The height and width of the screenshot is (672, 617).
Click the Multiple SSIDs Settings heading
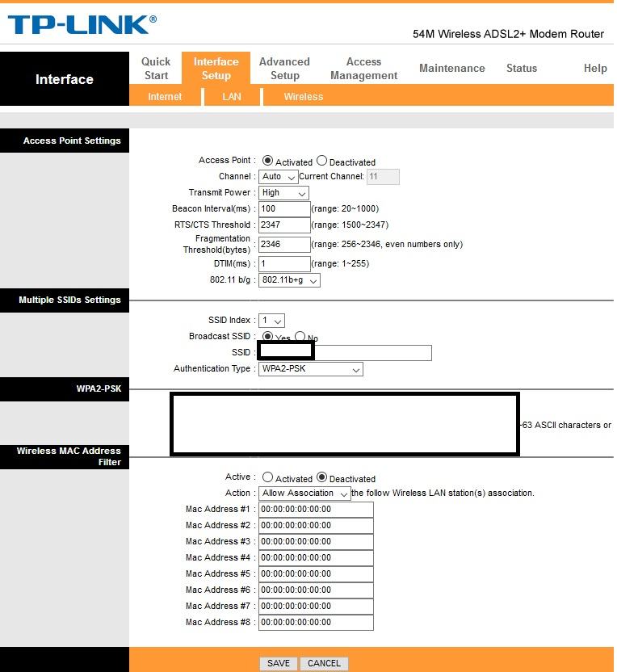(69, 300)
